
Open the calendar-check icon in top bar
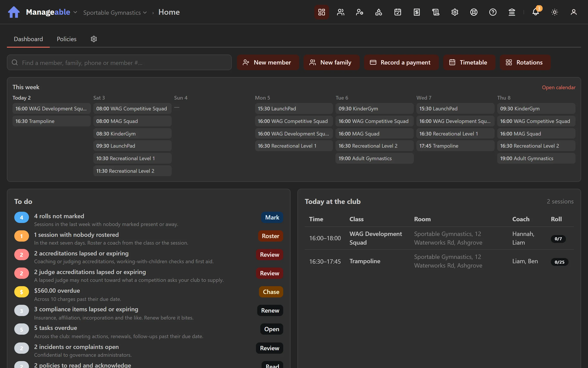(398, 12)
